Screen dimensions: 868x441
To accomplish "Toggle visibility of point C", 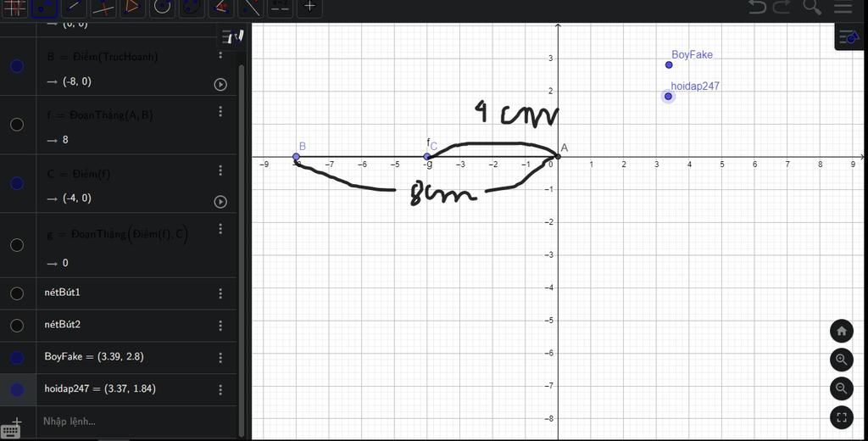I will (x=17, y=183).
